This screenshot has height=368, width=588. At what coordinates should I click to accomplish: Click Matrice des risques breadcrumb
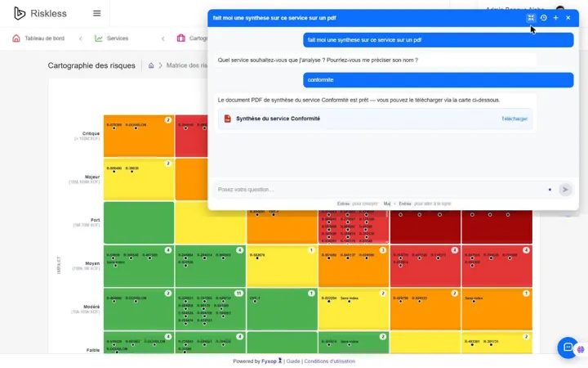coord(187,65)
